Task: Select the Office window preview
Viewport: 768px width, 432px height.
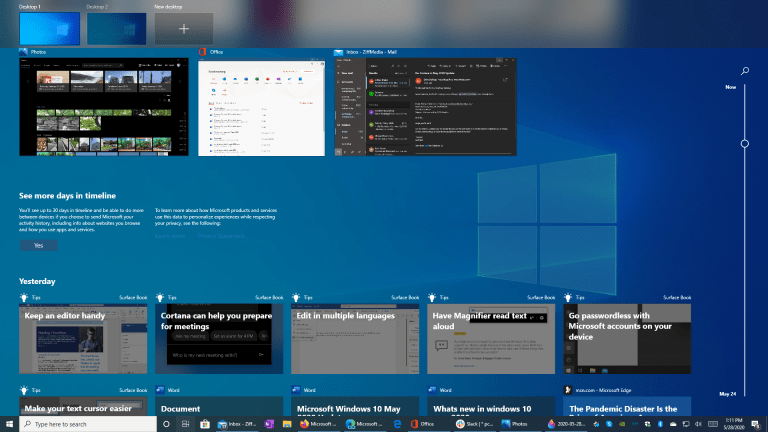Action: pos(262,107)
